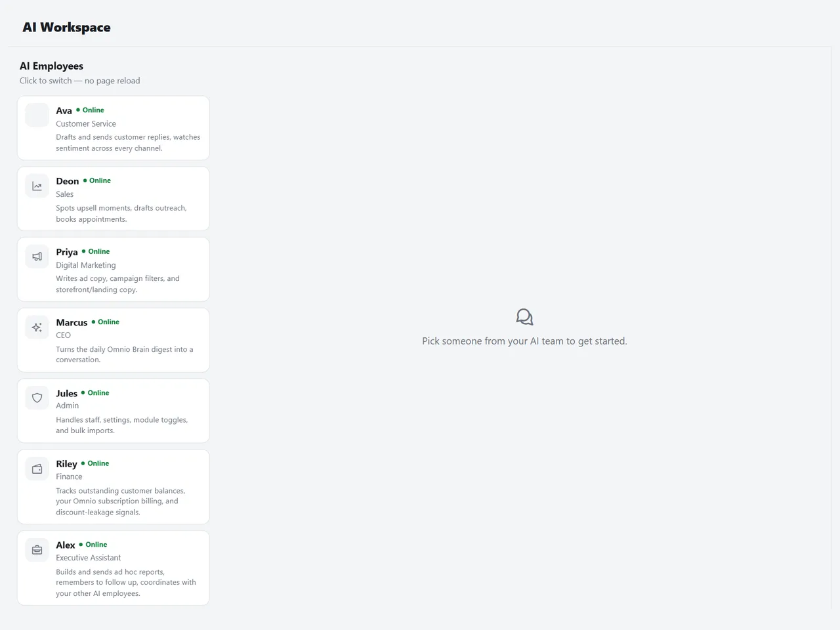Select the name "Deon"

[x=68, y=181]
